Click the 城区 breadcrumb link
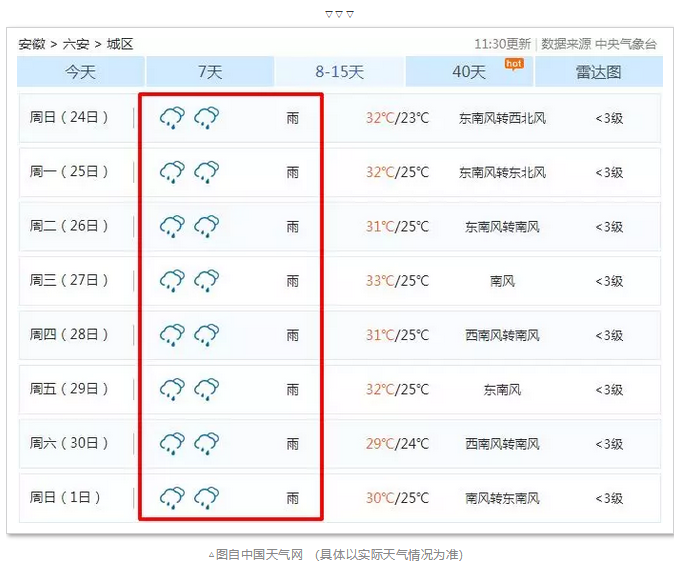 [119, 44]
